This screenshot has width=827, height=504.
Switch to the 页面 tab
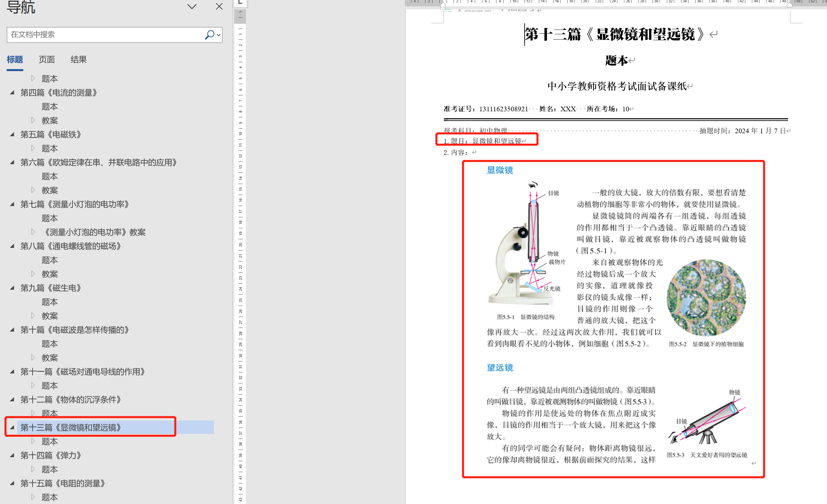point(46,59)
